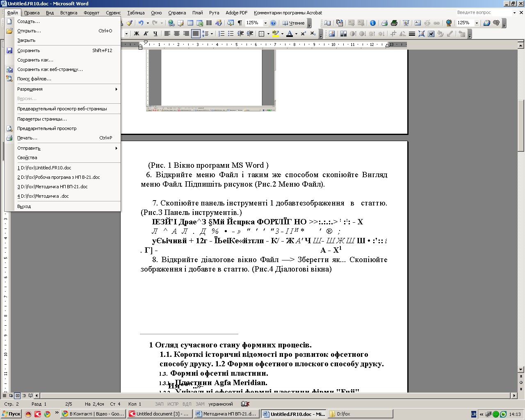Screen dimensions: 525x420
Task: Choose Сохранить как... menu entry
Action: click(x=62, y=60)
